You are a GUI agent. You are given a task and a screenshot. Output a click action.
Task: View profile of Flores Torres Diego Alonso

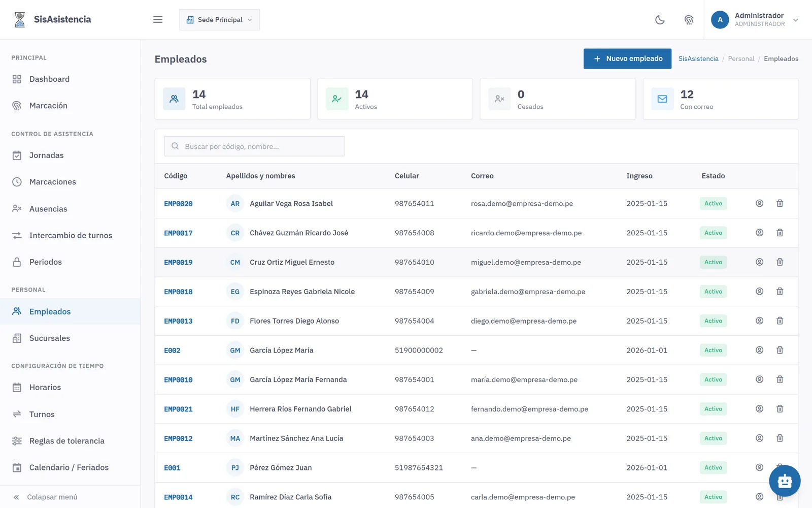[759, 321]
